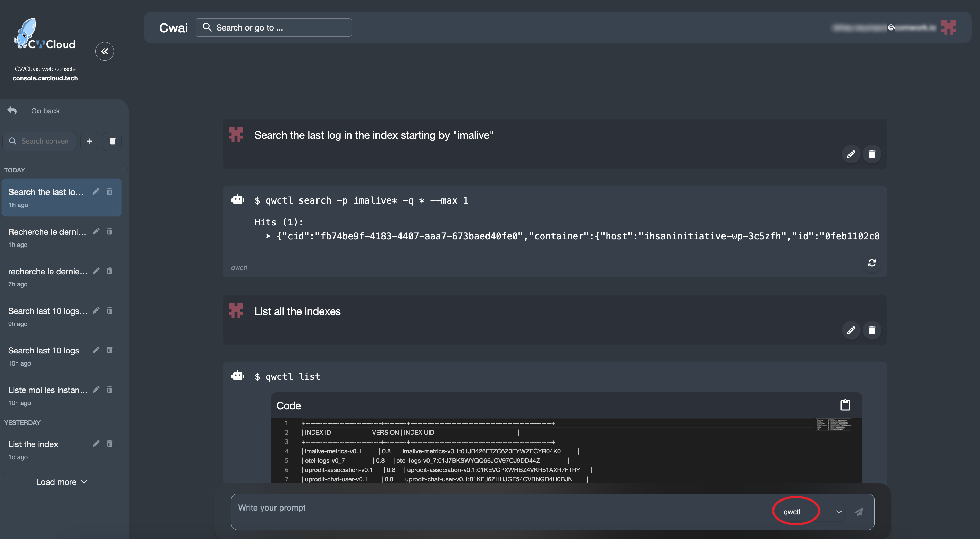Select the 'imalive-metrics-v0.1' index row
980x539 pixels.
(440, 451)
